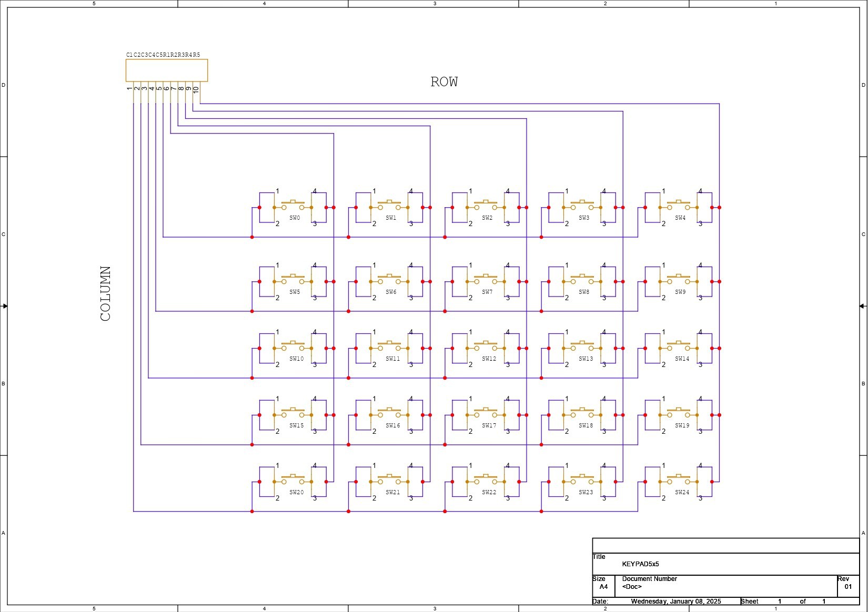Select the SW15 pushbutton switch symbol
The height and width of the screenshot is (612, 868).
(x=292, y=415)
